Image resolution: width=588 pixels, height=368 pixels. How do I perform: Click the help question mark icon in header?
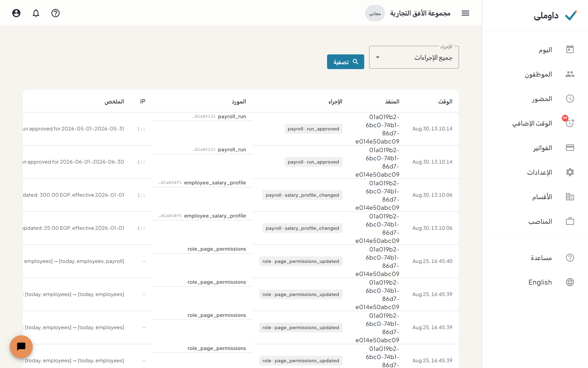tap(55, 13)
